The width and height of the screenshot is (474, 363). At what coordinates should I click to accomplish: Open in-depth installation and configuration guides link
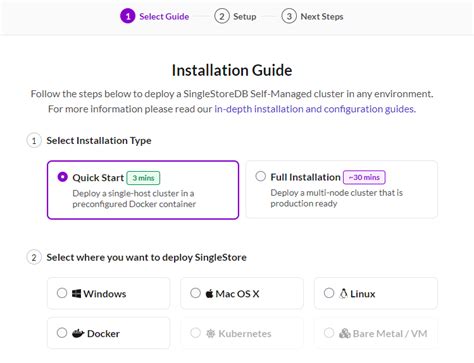pos(315,109)
